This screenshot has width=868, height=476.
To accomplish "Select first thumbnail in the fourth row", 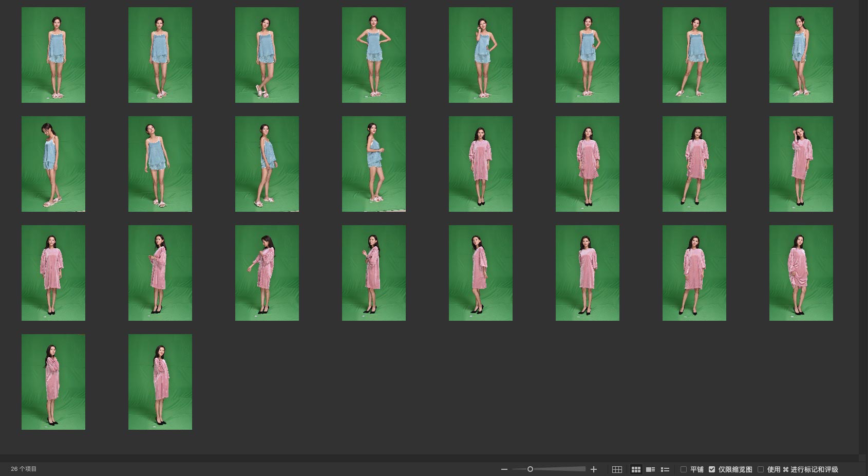I will [53, 382].
